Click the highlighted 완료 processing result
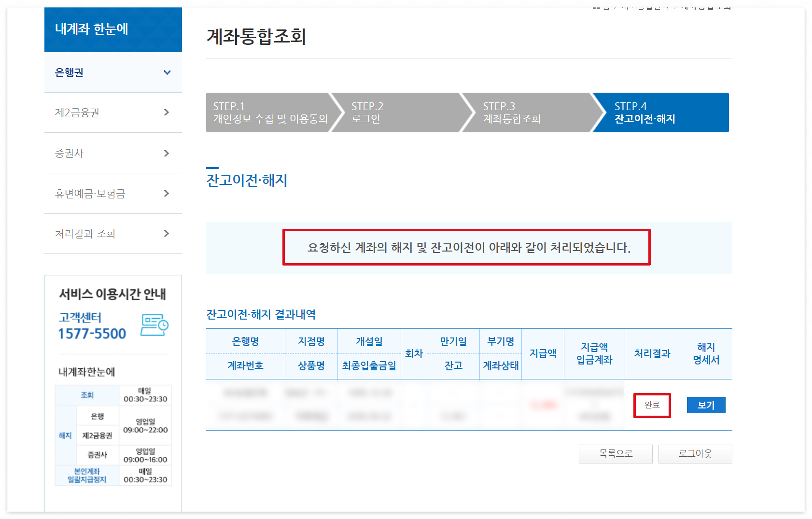Image resolution: width=812 pixels, height=519 pixels. [x=652, y=405]
